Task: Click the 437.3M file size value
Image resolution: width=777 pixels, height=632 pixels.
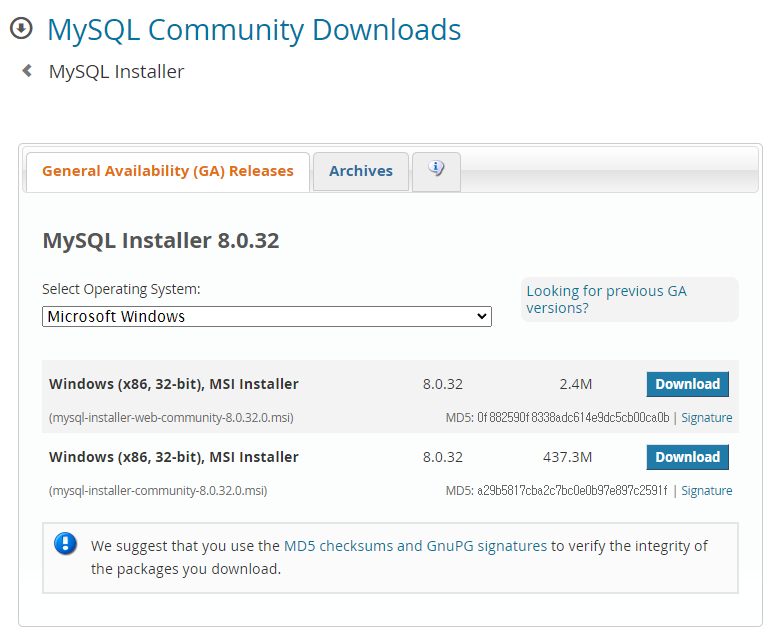Action: [567, 457]
